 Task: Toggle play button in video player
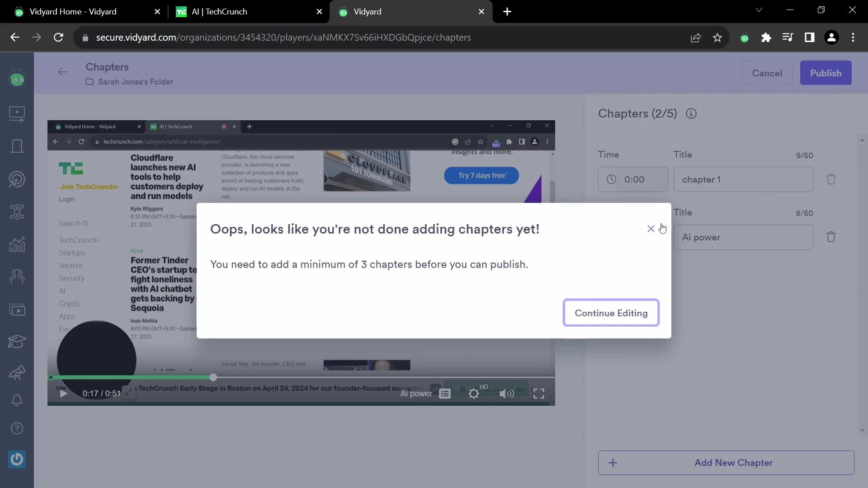click(x=63, y=393)
